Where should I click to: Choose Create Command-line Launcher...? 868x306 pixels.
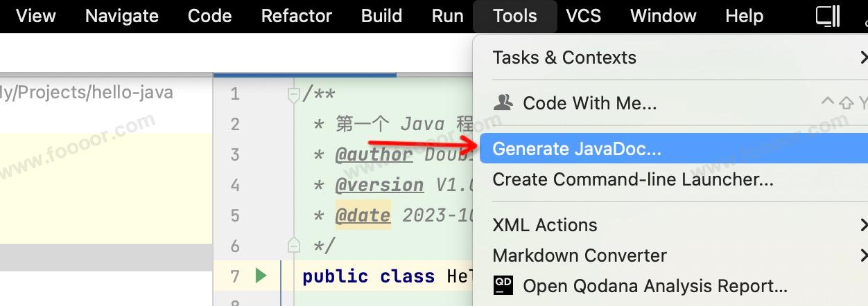pos(632,179)
